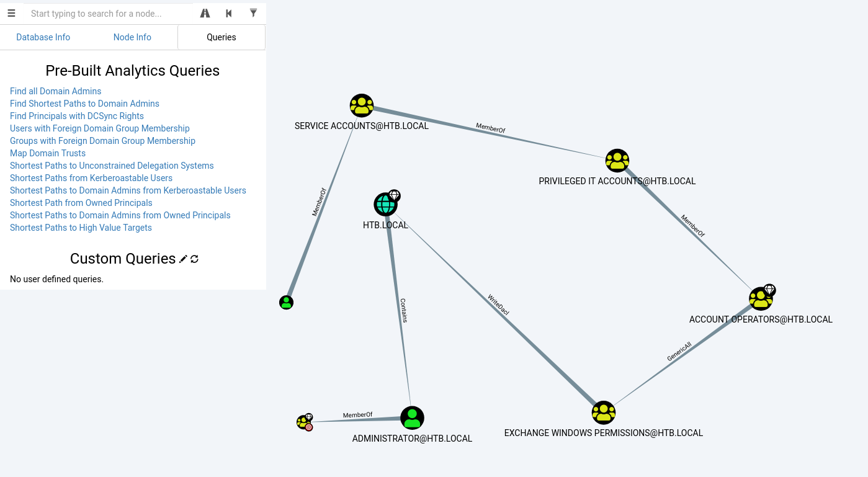Open the hamburger menu icon
The image size is (868, 477).
point(11,13)
